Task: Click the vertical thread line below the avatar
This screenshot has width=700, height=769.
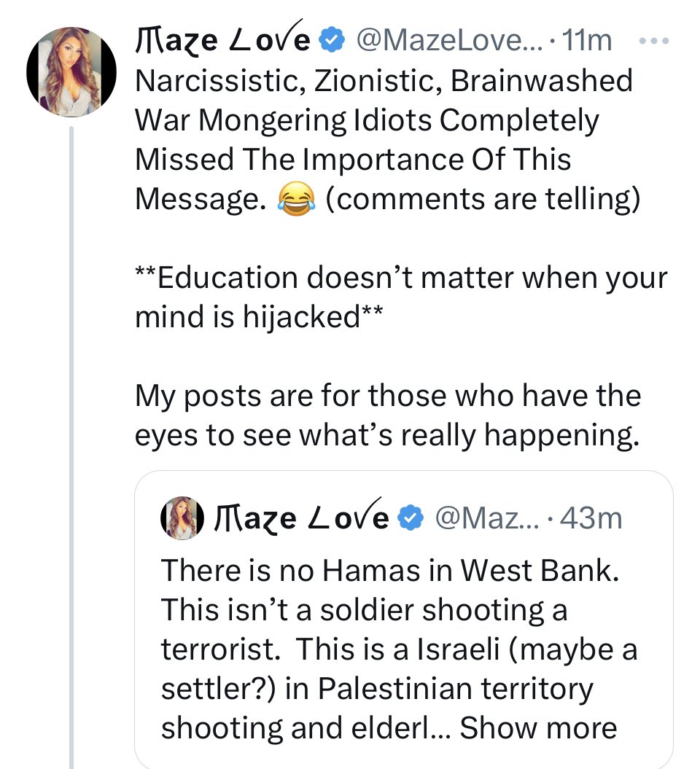Action: [x=71, y=437]
